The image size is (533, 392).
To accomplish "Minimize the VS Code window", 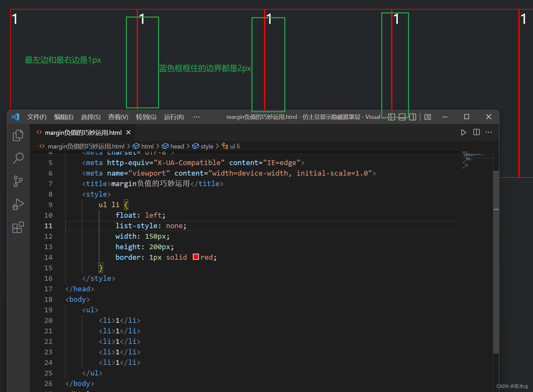I will 445,117.
